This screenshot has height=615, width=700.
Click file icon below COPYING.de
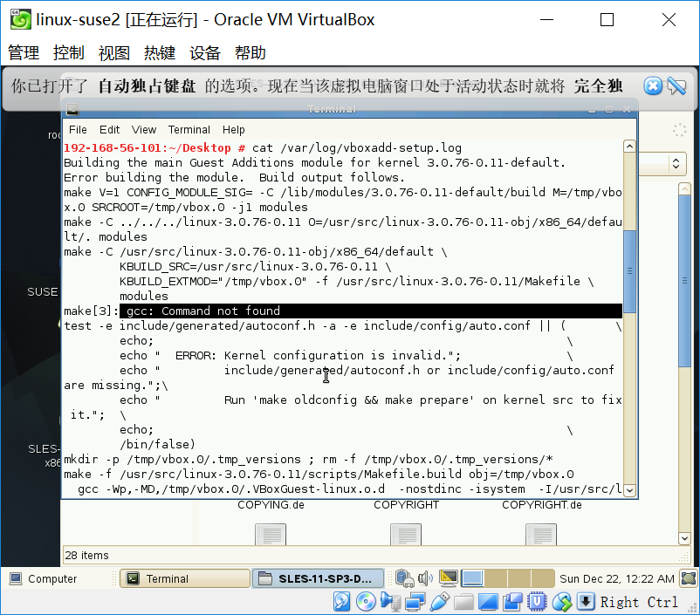point(271,535)
